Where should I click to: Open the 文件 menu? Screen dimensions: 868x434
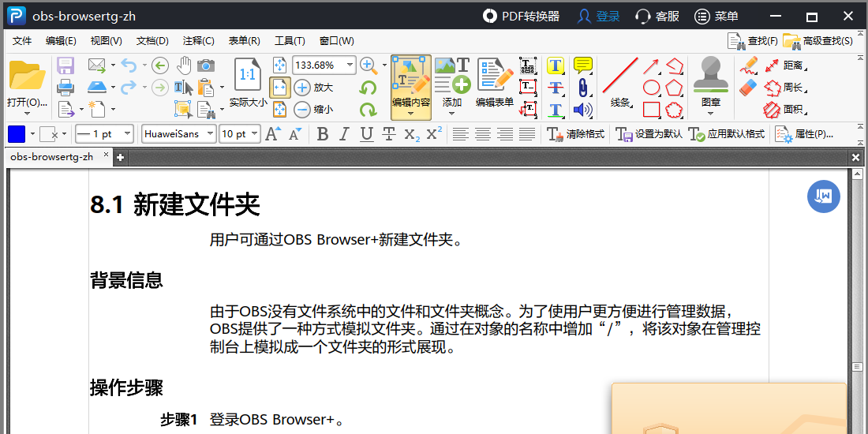pos(22,41)
